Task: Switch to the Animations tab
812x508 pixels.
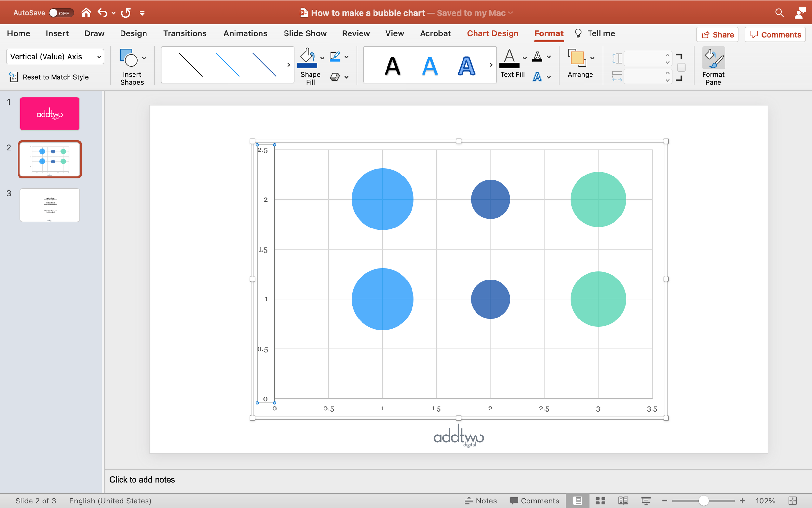Action: 245,33
